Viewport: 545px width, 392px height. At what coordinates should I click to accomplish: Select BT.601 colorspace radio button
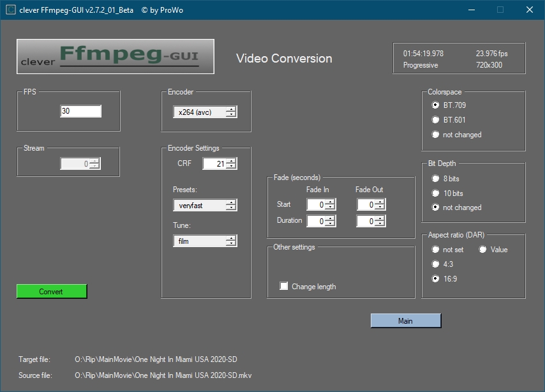[x=436, y=120]
